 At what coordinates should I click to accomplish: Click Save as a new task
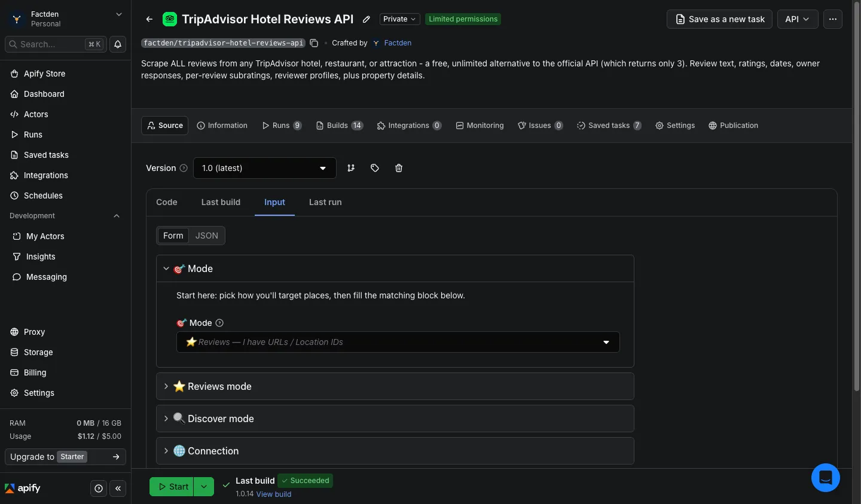coord(720,19)
